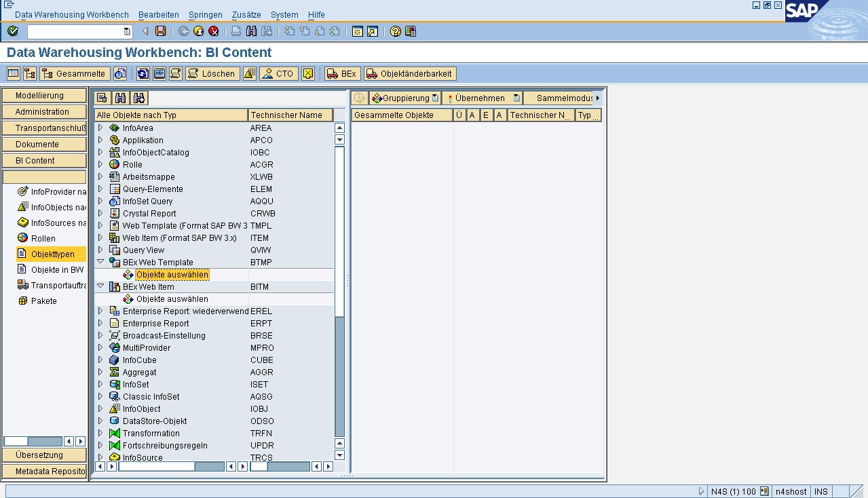Open the Zusätze menu
The width and height of the screenshot is (868, 498).
click(246, 14)
